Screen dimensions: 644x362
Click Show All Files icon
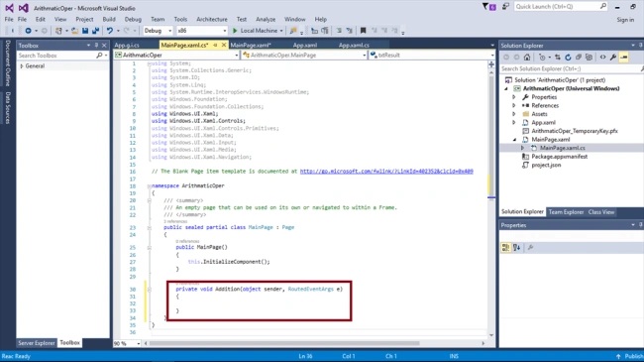(589, 58)
